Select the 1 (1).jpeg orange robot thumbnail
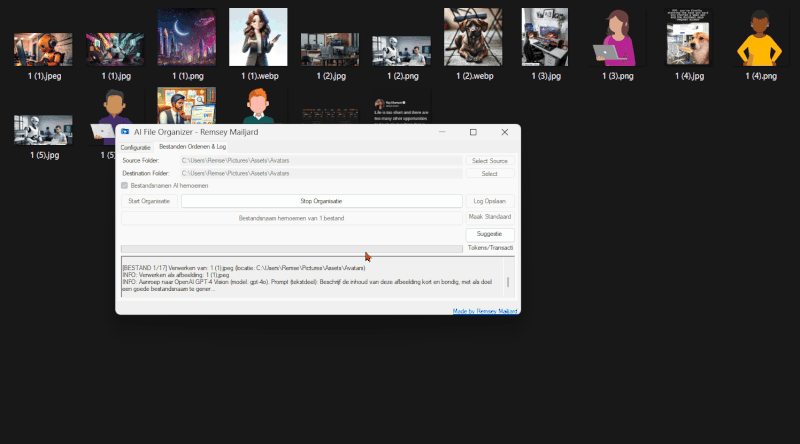Screen dimensions: 800x444 pos(36,49)
